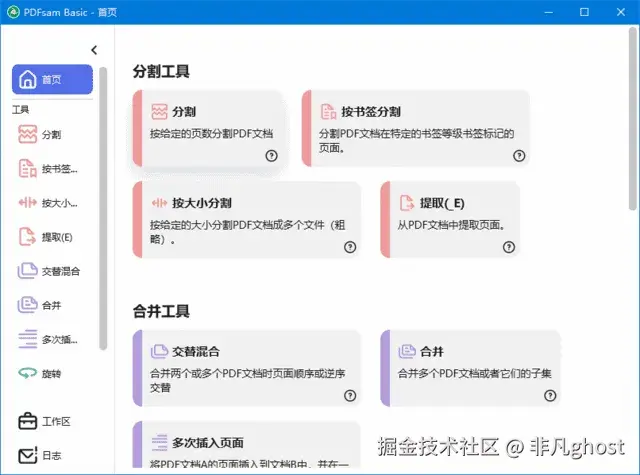The image size is (640, 475).
Task: Minimize the PDFsam Basic window
Action: pos(549,12)
